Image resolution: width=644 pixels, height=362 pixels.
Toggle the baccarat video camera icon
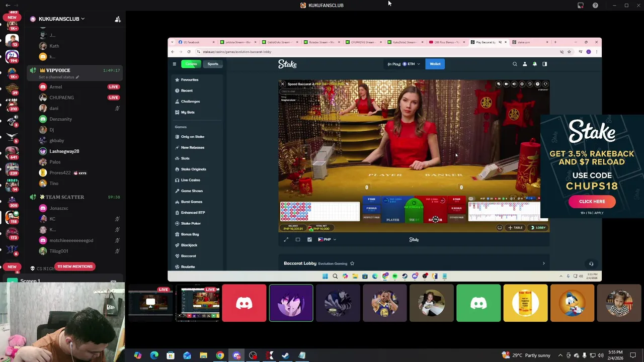(x=506, y=84)
